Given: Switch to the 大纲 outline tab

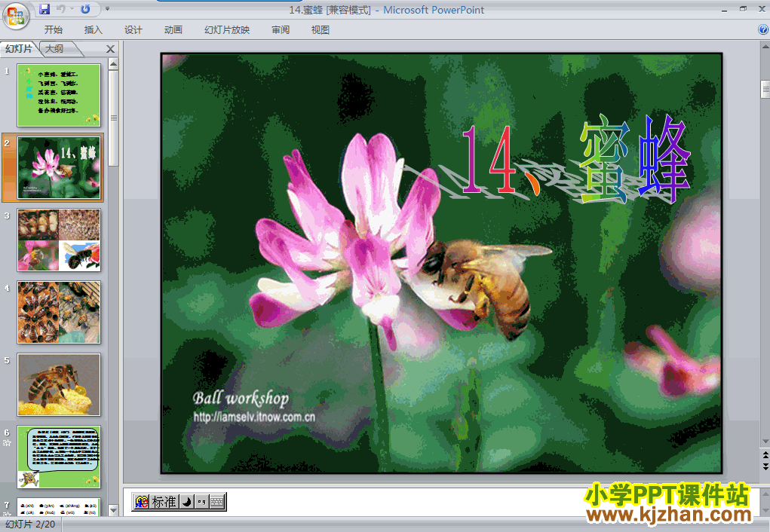Looking at the screenshot, I should [54, 48].
